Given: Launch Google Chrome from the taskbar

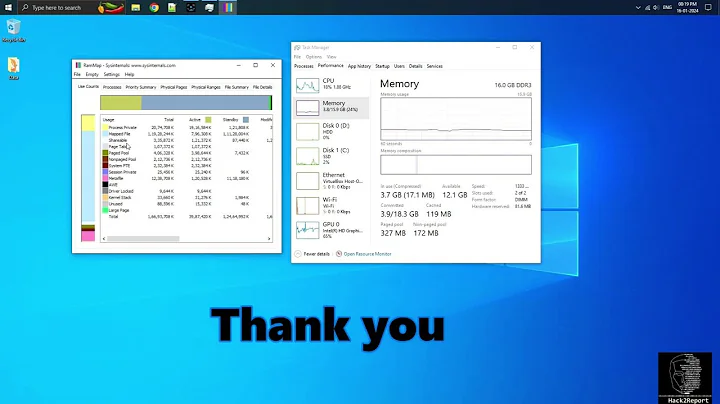Looking at the screenshot, I should click(x=154, y=7).
